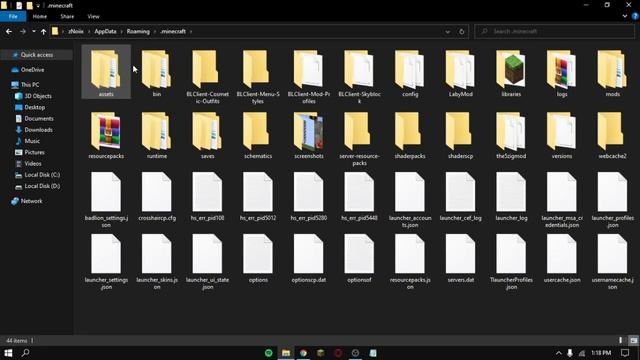Select the hs_err_pid5012 file
Viewport: 640px width, 360px height.
(258, 196)
